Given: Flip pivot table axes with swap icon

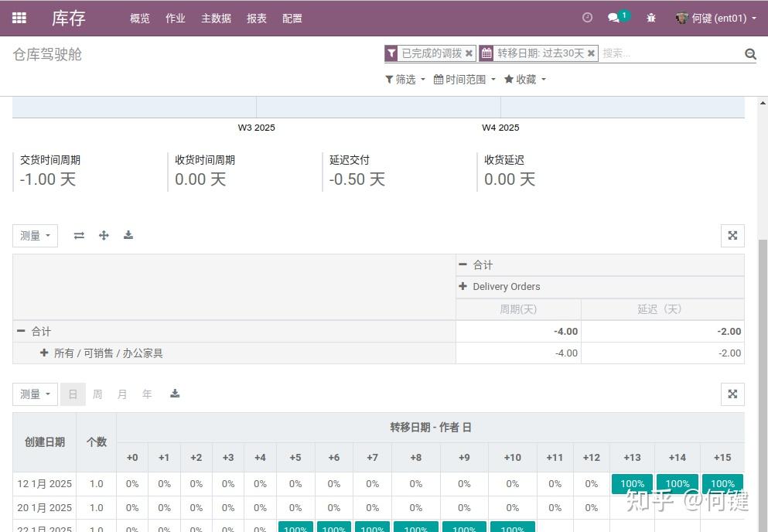Looking at the screenshot, I should coord(79,235).
